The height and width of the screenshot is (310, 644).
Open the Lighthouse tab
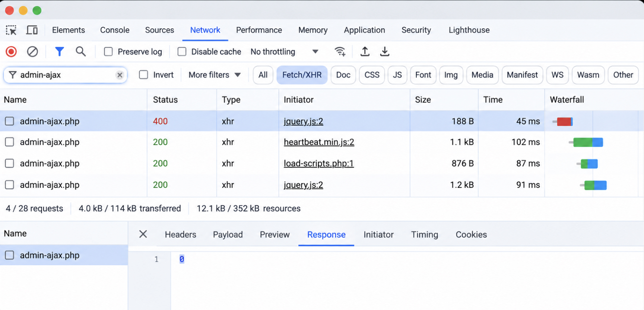pyautogui.click(x=469, y=30)
